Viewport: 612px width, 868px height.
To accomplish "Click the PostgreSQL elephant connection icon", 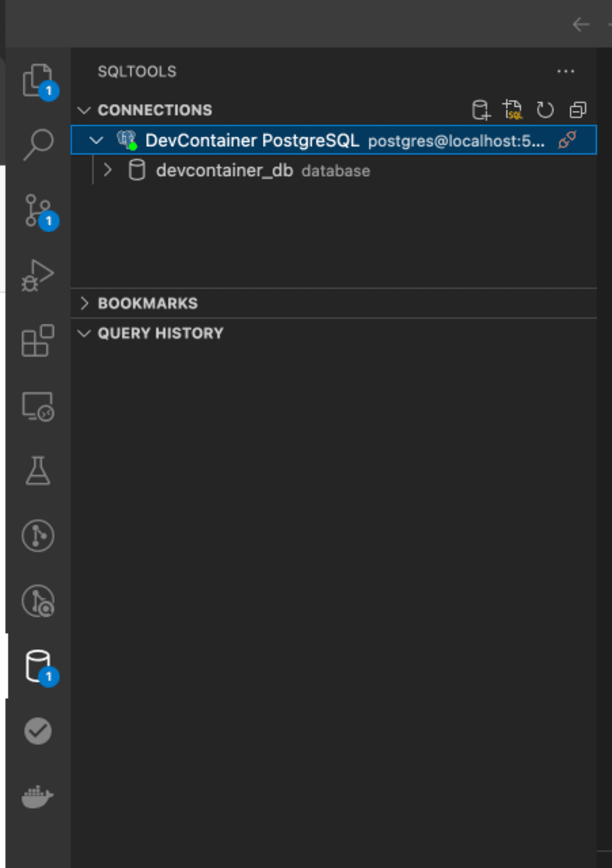I will click(x=127, y=140).
